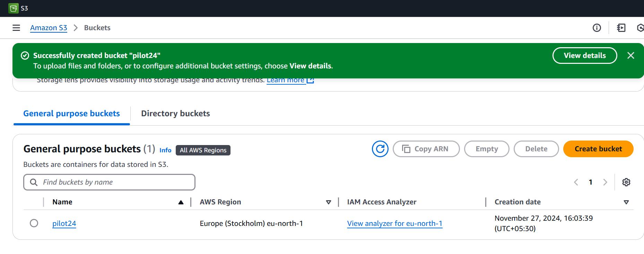Open the pilot24 bucket link
The image size is (644, 254).
click(x=64, y=223)
